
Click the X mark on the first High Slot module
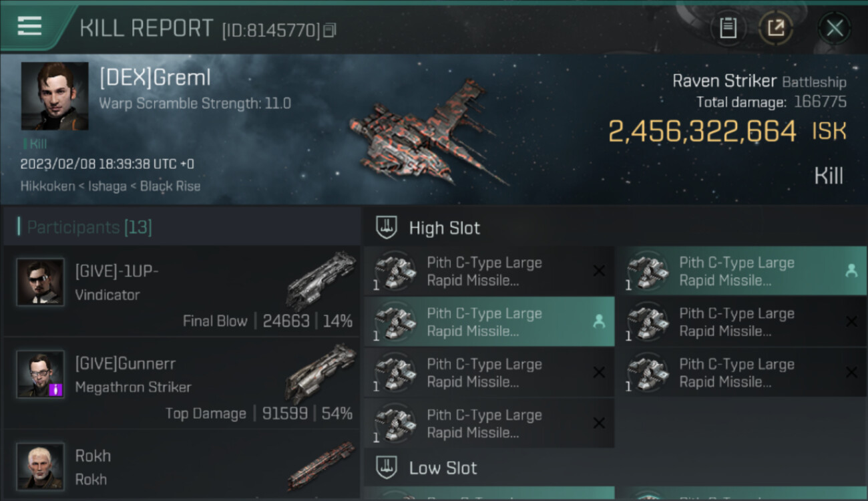[599, 271]
